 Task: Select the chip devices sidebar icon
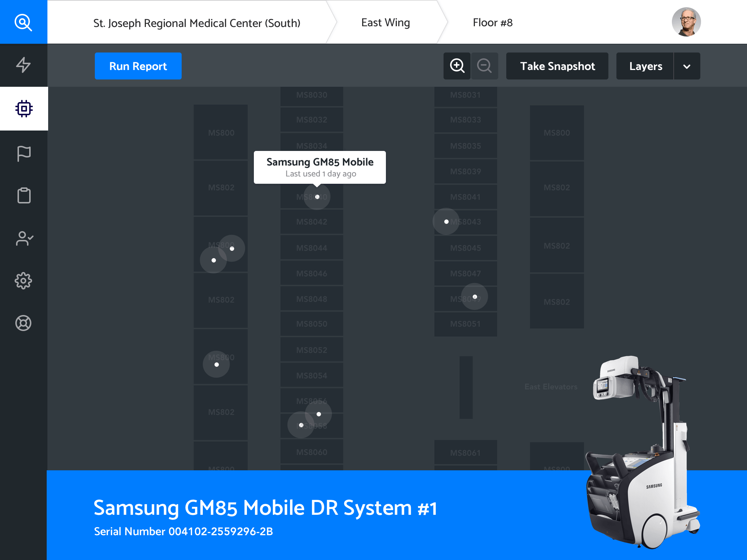[24, 109]
